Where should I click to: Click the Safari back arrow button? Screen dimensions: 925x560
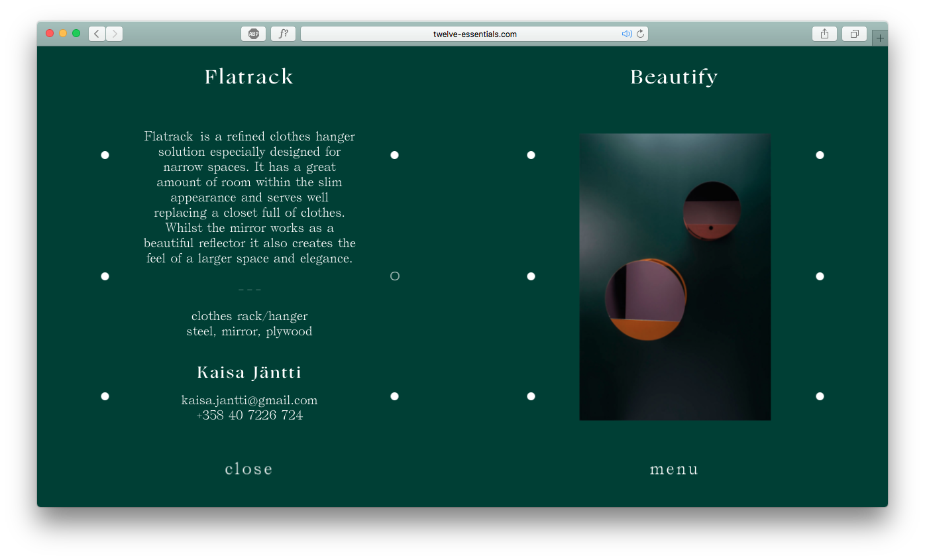click(x=97, y=34)
